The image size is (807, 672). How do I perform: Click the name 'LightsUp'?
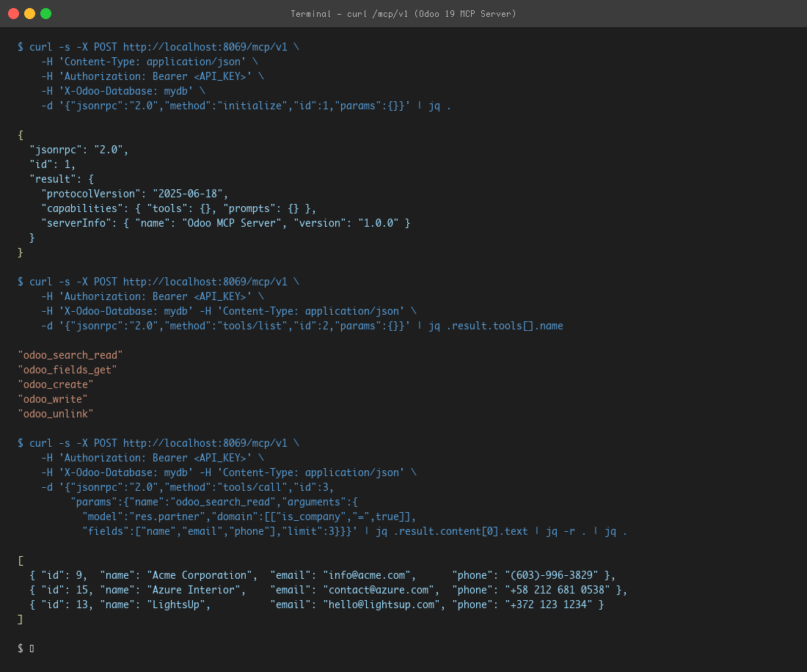tap(176, 605)
